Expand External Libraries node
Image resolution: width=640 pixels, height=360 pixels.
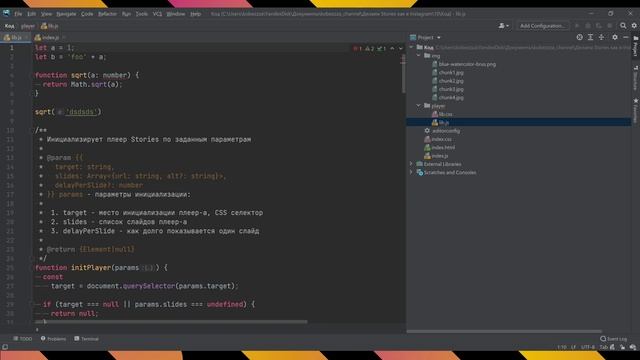coord(411,164)
